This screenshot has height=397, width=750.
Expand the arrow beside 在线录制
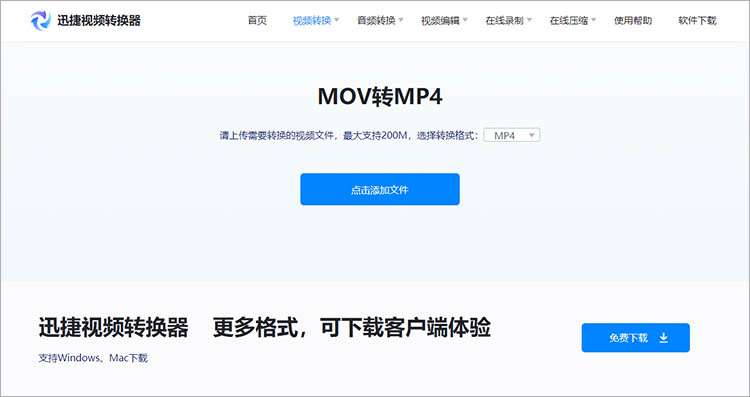[529, 20]
